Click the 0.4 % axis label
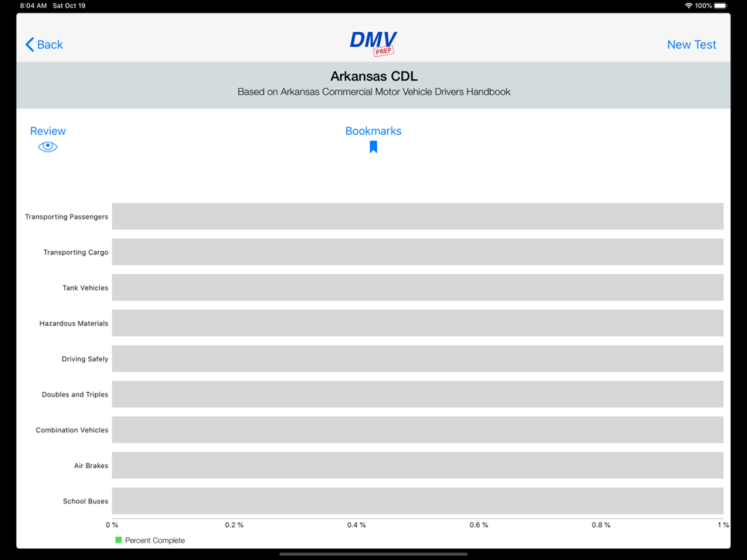Image resolution: width=747 pixels, height=560 pixels. 356,525
